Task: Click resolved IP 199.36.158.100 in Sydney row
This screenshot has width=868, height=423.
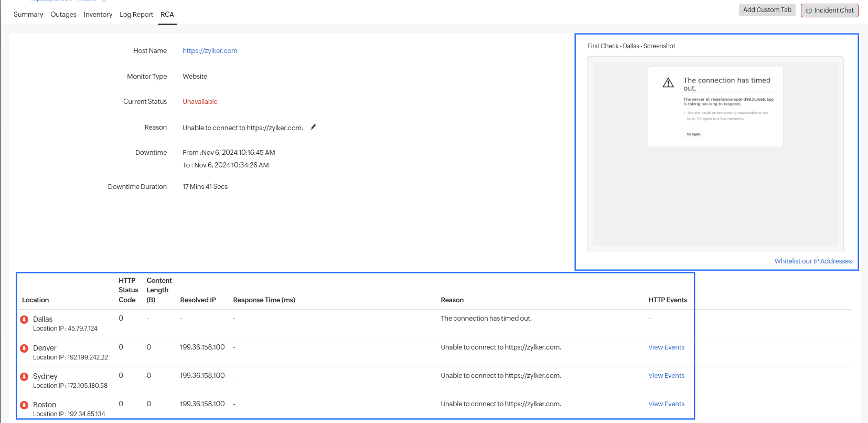Action: pyautogui.click(x=202, y=375)
